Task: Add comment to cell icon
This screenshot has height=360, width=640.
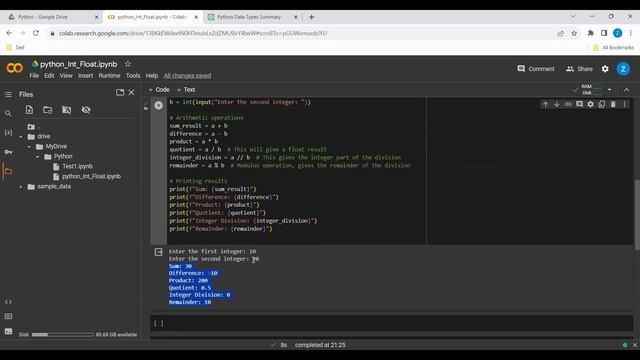Action: (579, 104)
